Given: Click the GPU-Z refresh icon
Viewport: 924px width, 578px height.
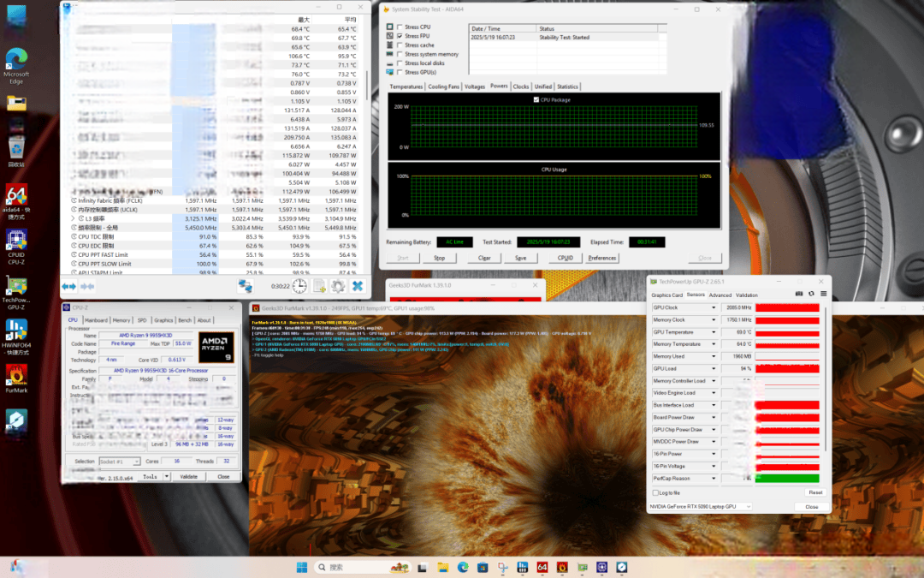Looking at the screenshot, I should coord(811,294).
